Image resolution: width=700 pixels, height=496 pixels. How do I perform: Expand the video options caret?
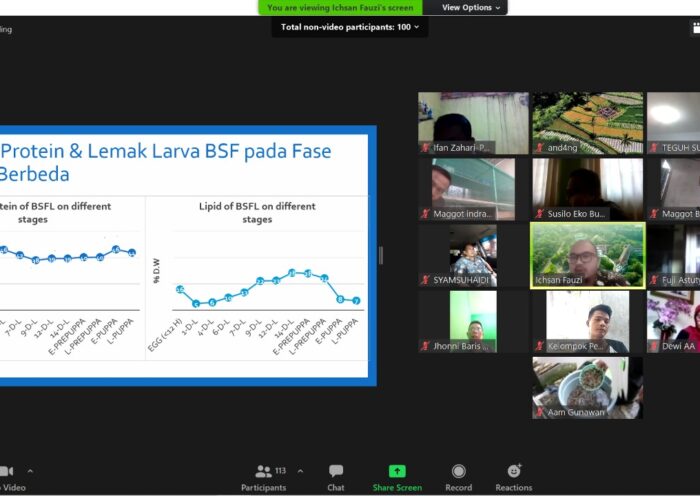pyautogui.click(x=30, y=471)
